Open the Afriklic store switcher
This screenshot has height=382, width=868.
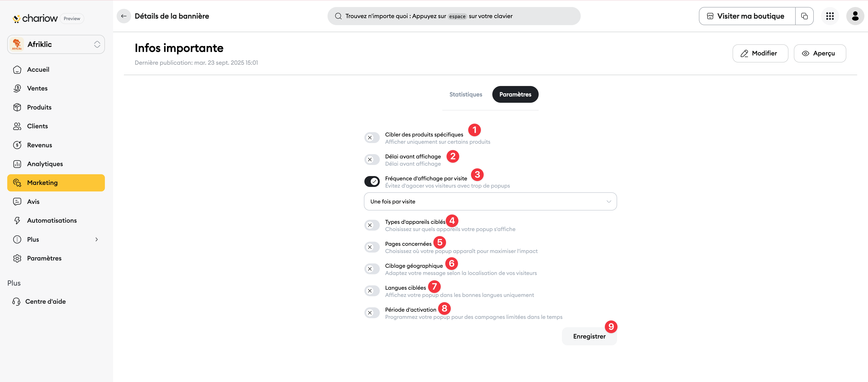[x=56, y=44]
